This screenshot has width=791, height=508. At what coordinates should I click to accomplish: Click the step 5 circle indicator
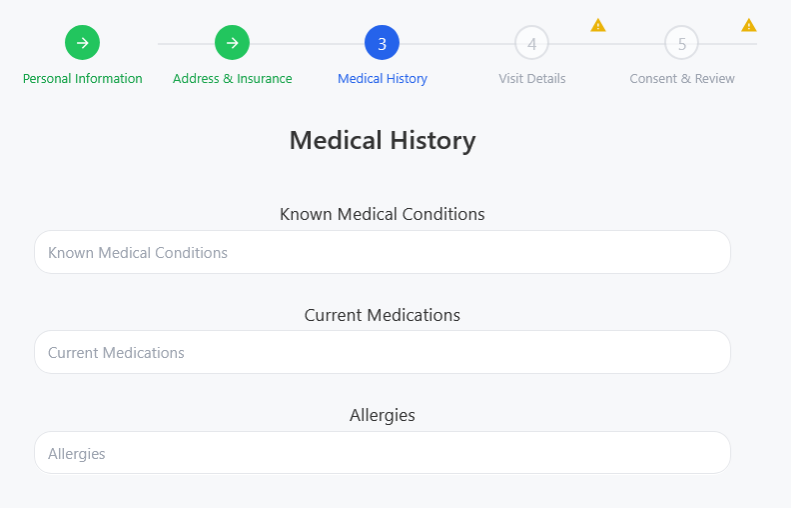point(682,43)
